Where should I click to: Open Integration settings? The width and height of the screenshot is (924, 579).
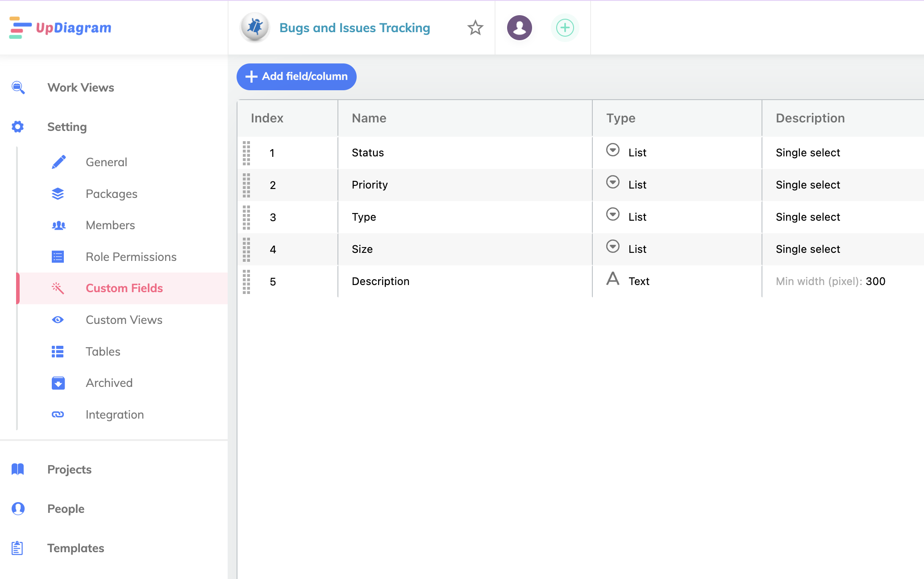(115, 415)
